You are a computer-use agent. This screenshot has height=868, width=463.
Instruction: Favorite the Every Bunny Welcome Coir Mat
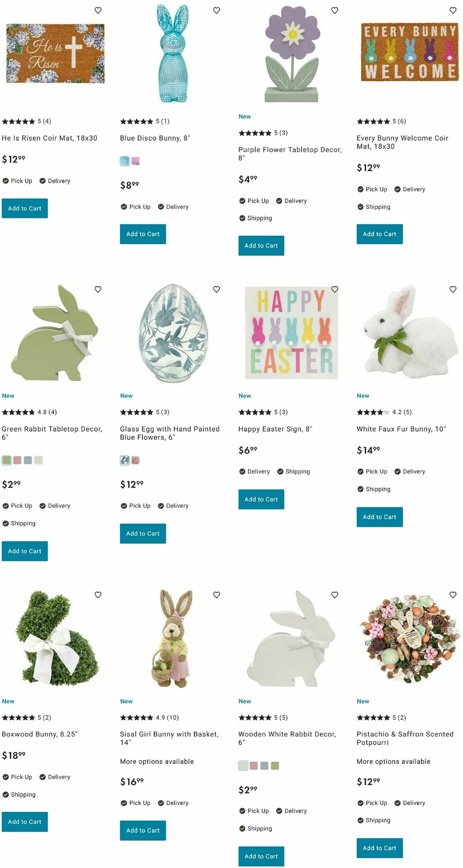point(453,10)
